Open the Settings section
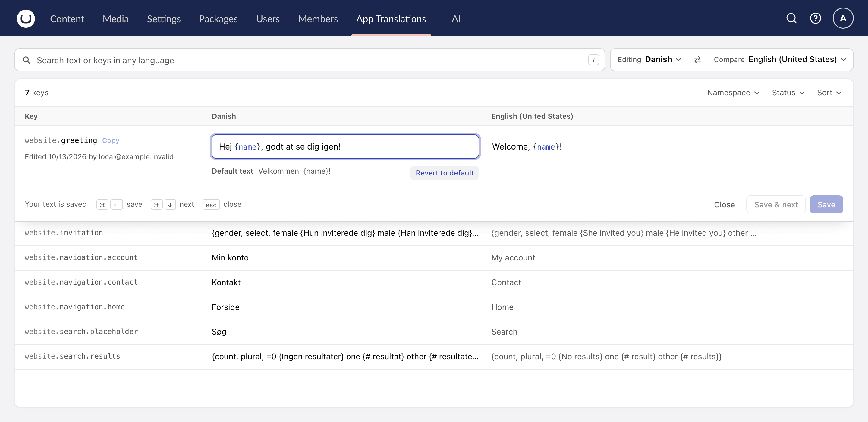This screenshot has width=868, height=422. point(164,19)
